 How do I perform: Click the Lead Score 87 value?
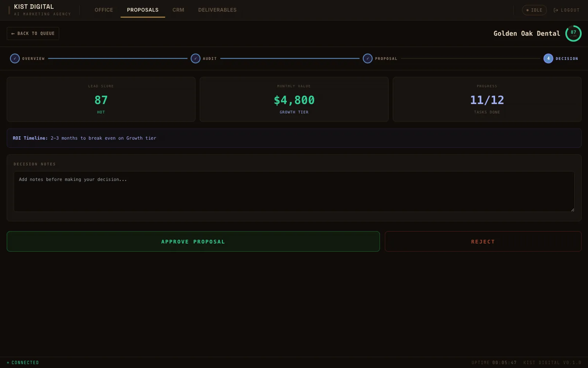pyautogui.click(x=101, y=100)
